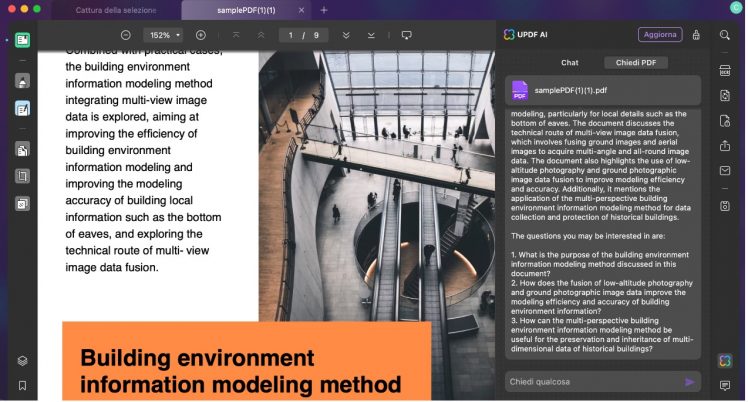
Task: Clear chat with the broom icon
Action: [x=695, y=35]
